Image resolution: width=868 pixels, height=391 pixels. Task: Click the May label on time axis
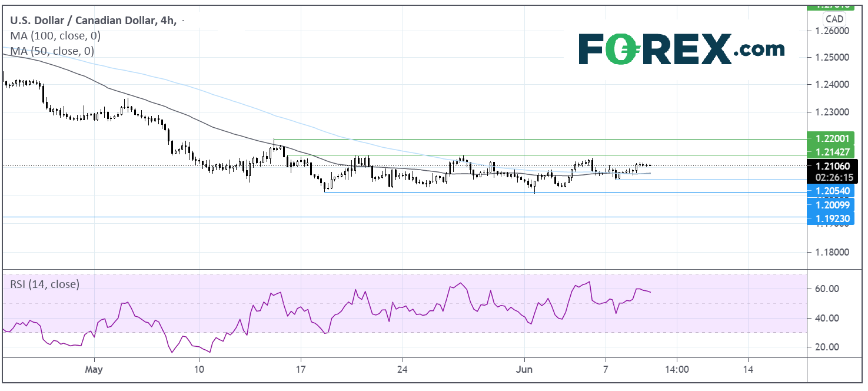(94, 371)
